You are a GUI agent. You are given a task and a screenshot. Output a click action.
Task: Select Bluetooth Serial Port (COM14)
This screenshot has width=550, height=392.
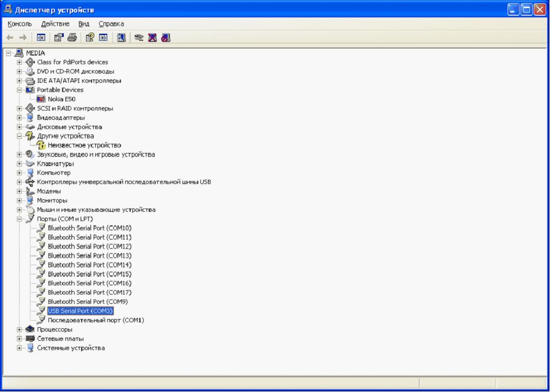point(89,265)
